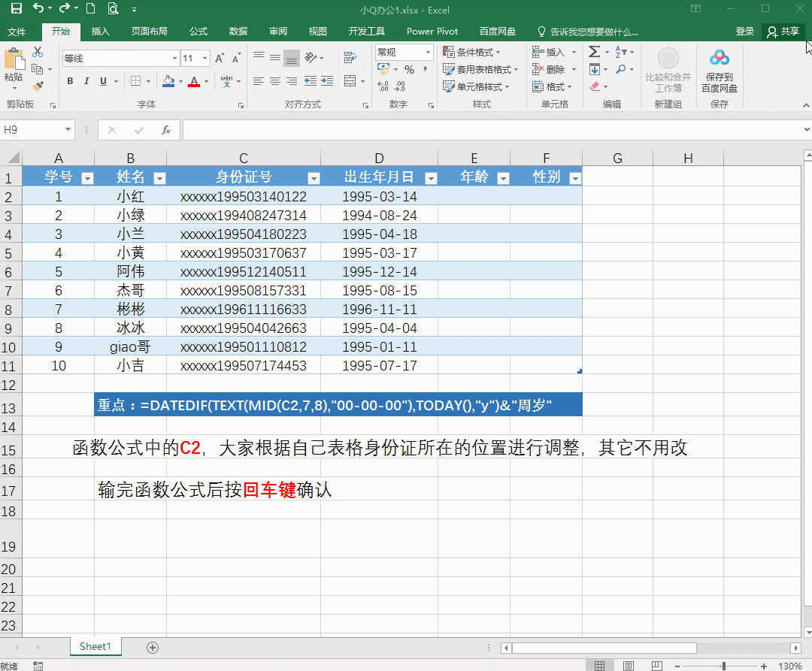Expand the 常规 number format dropdown
The height and width of the screenshot is (671, 812).
point(429,53)
